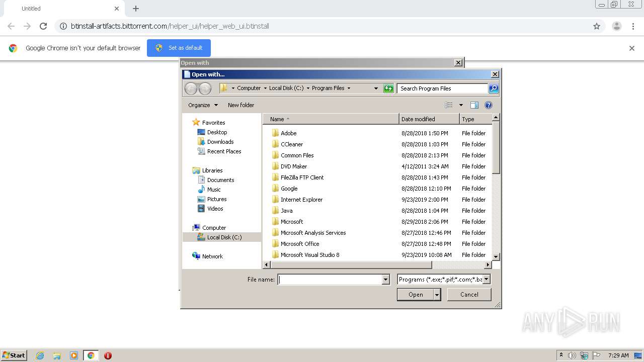
Task: Click the green refresh icon beside the address path
Action: (x=388, y=88)
